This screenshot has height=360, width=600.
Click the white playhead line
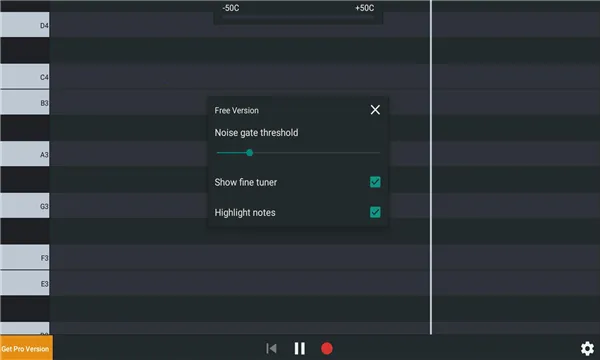431,167
